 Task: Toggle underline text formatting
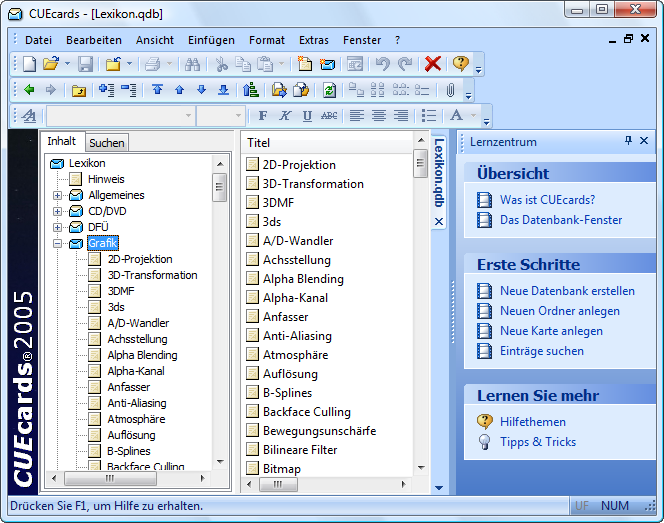click(307, 116)
